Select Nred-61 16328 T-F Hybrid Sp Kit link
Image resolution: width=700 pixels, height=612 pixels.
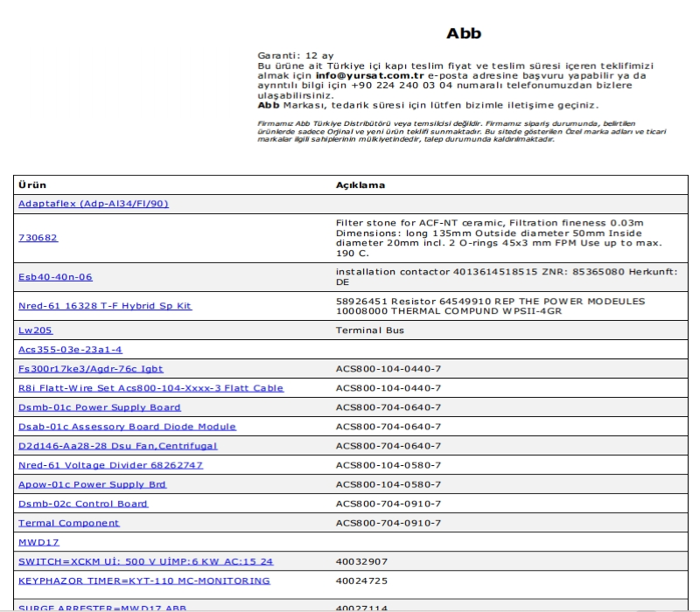pyautogui.click(x=104, y=306)
